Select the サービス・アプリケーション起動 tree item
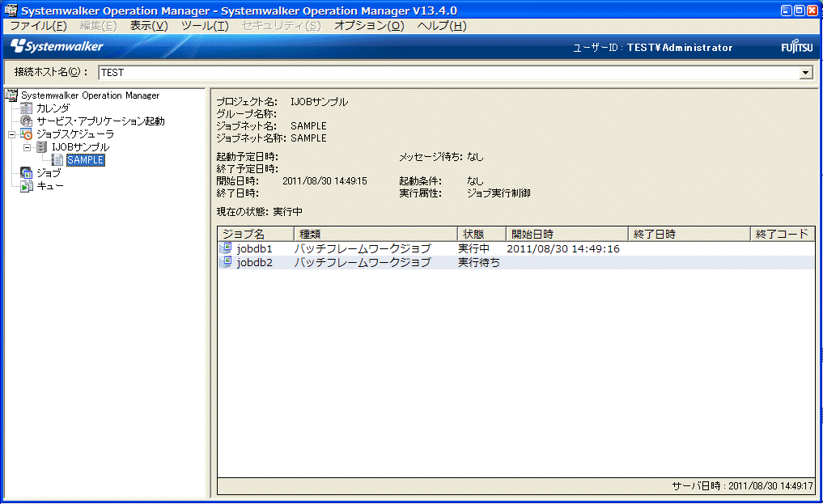The height and width of the screenshot is (504, 823). pos(100,121)
